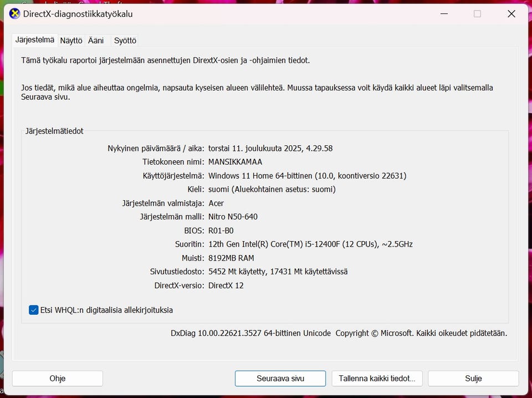Uncheck Etsi WHQL:n digitaalisia allekirjoituksia checkbox
This screenshot has width=532, height=398.
tap(34, 310)
